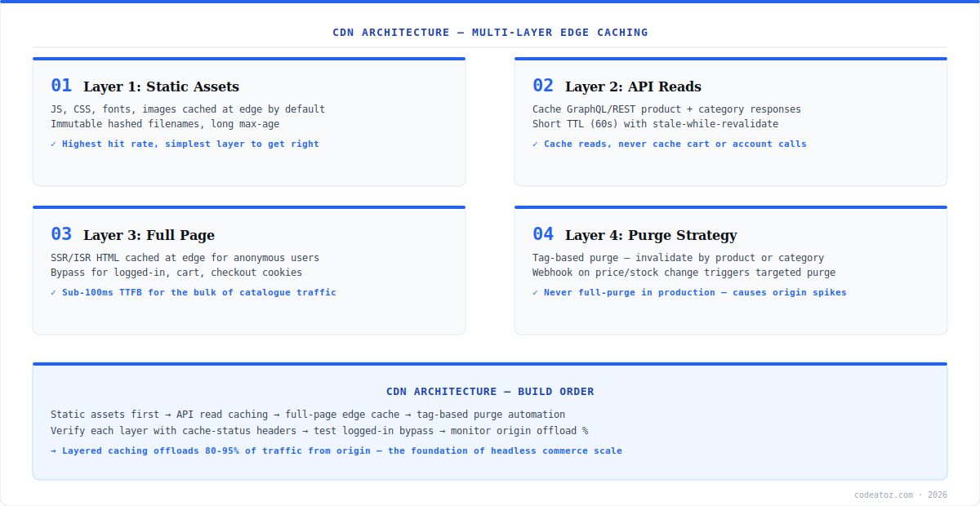The image size is (980, 506).
Task: Select 'Bypass for logged-in, cart, checkout cookies'
Action: 176,273
